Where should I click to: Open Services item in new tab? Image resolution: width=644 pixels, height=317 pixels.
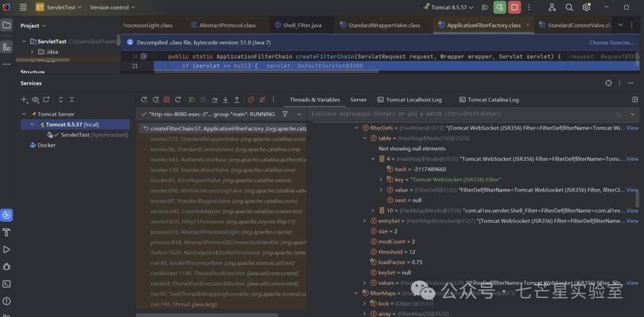click(47, 100)
